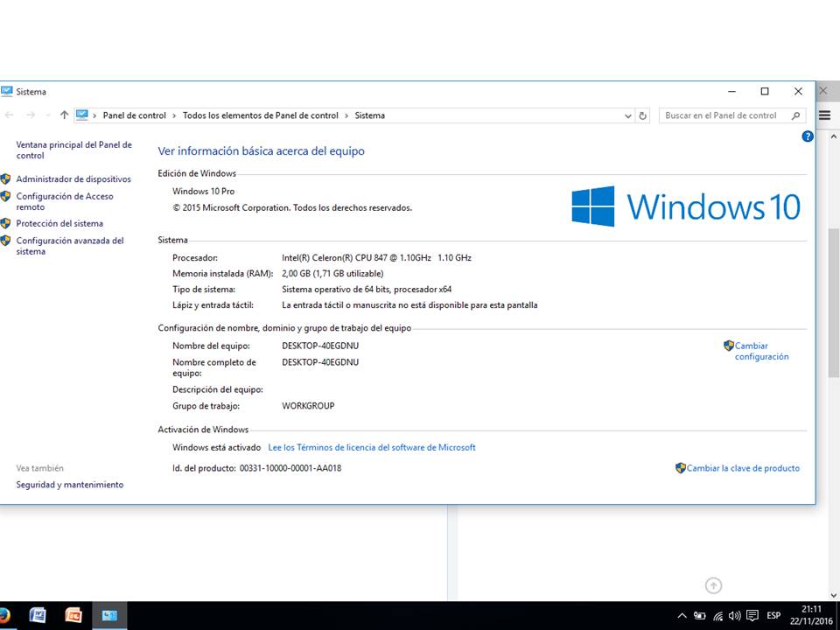Click the Windows 10 Pro edition text

click(x=204, y=192)
